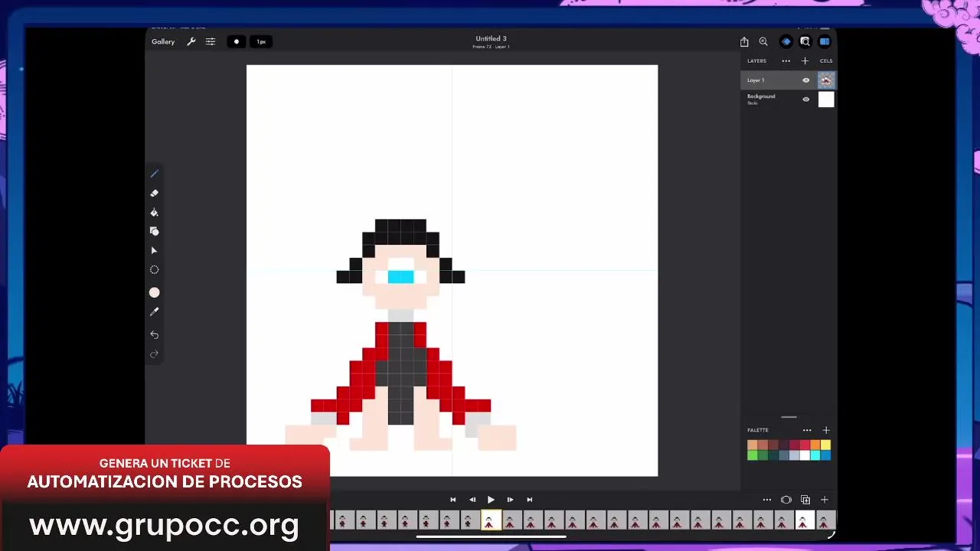Toggle the blue layers diamond icon

(786, 41)
